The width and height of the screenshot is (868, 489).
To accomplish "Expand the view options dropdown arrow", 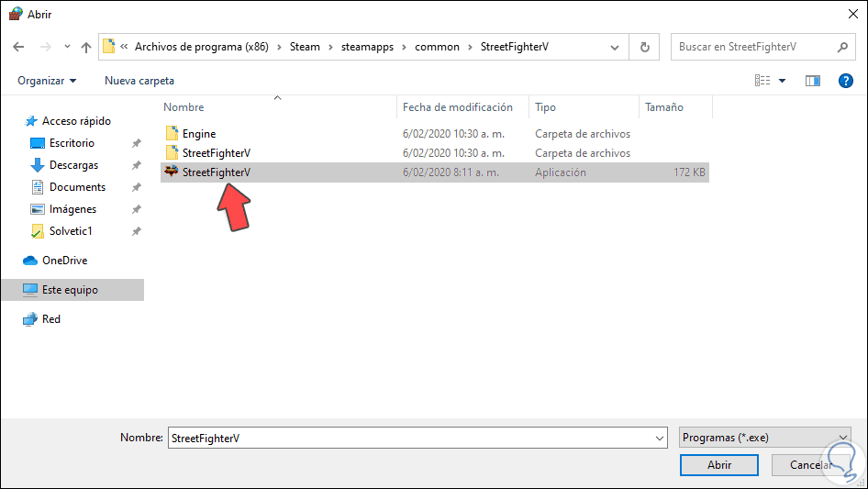I will [x=782, y=81].
